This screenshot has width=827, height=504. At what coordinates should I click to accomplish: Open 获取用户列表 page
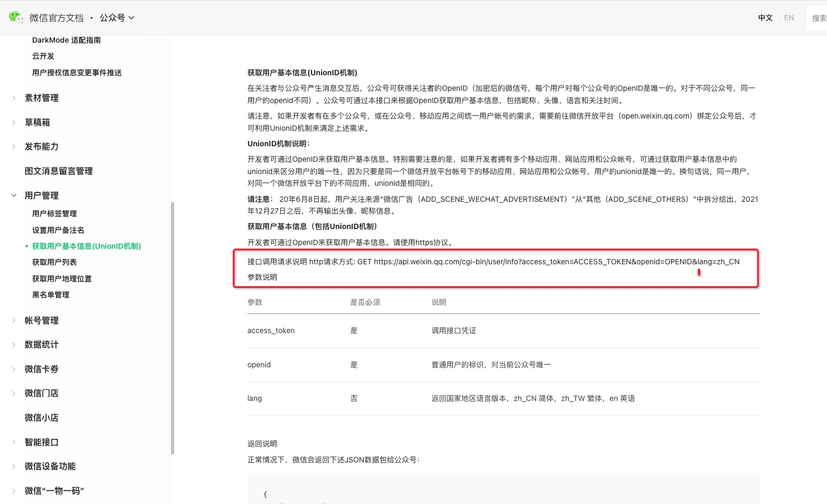54,262
